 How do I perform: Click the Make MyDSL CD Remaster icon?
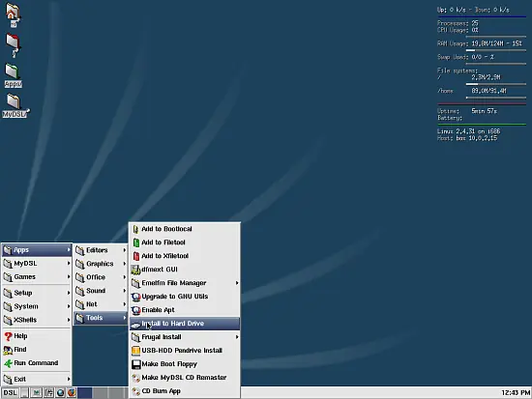pos(135,378)
